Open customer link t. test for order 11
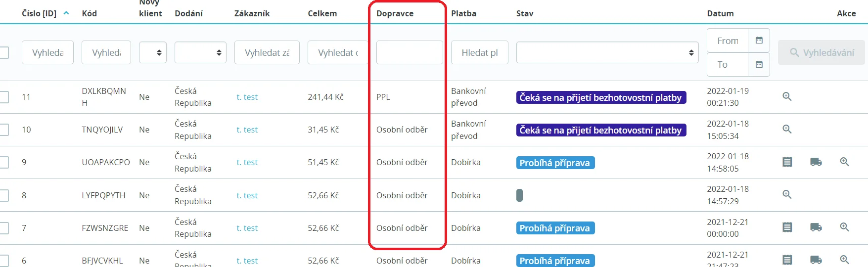868x267 pixels. [x=247, y=97]
